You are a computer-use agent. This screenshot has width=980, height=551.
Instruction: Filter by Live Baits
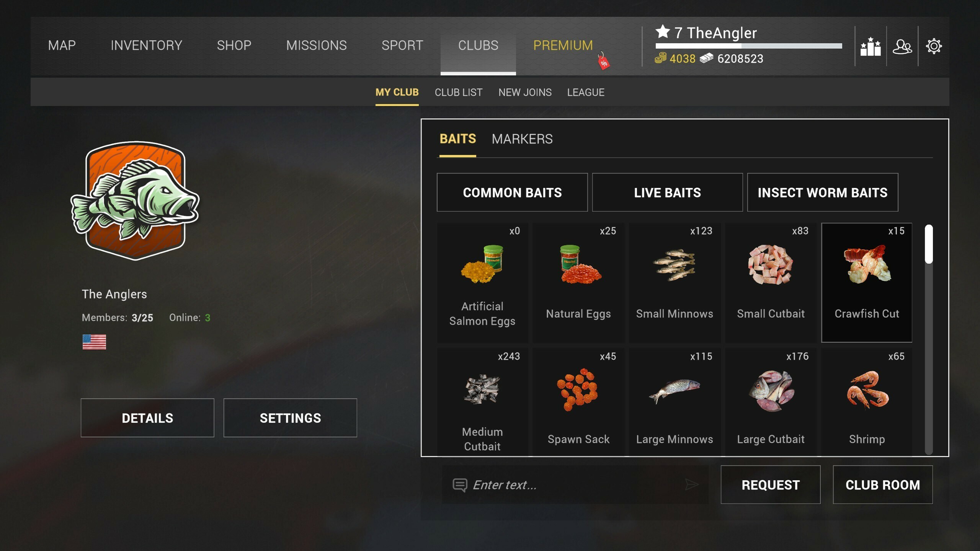tap(667, 192)
